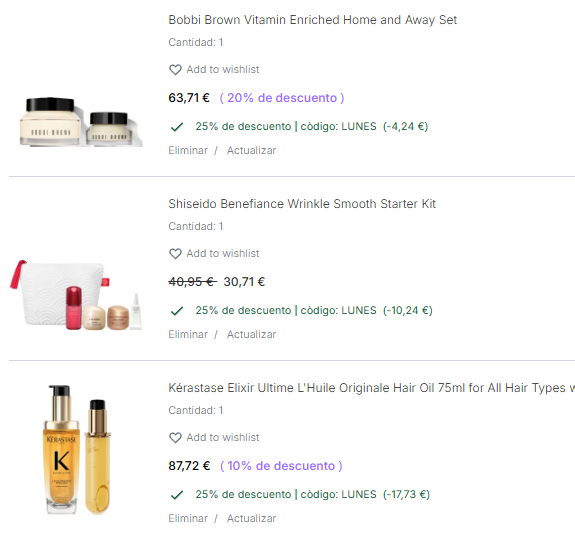Click Actualizar for the Bobbi Brown set

pos(252,150)
